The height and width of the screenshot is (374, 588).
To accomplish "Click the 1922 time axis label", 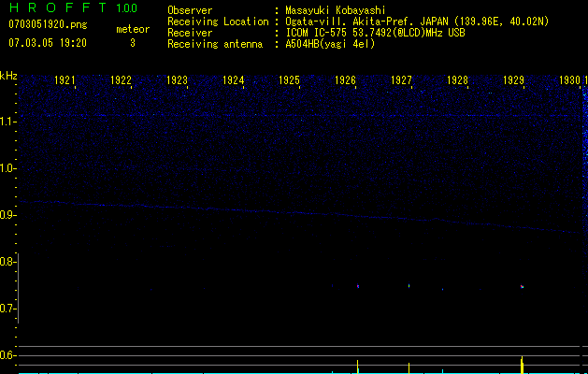I will [121, 80].
